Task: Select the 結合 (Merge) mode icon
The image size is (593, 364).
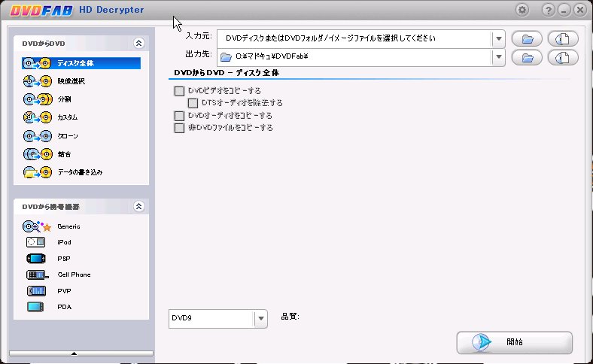Action: tap(37, 154)
